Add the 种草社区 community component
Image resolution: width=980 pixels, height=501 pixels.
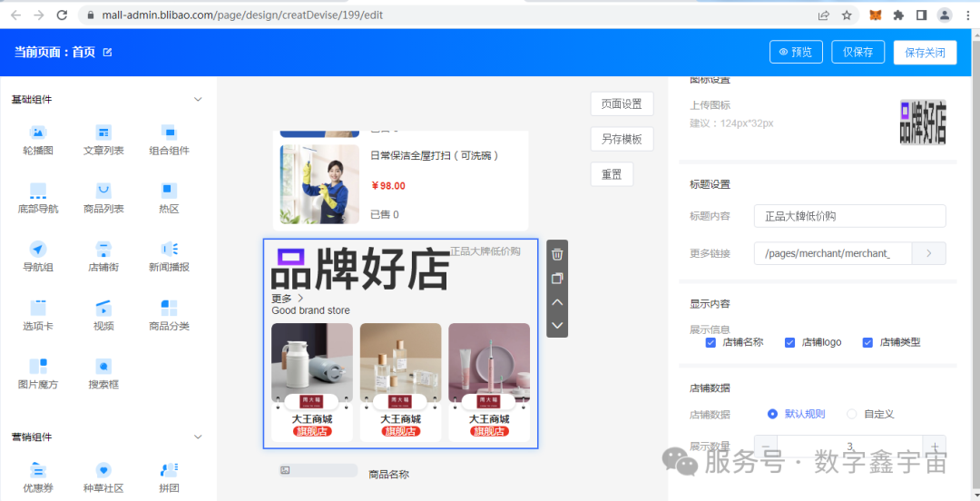pyautogui.click(x=103, y=478)
